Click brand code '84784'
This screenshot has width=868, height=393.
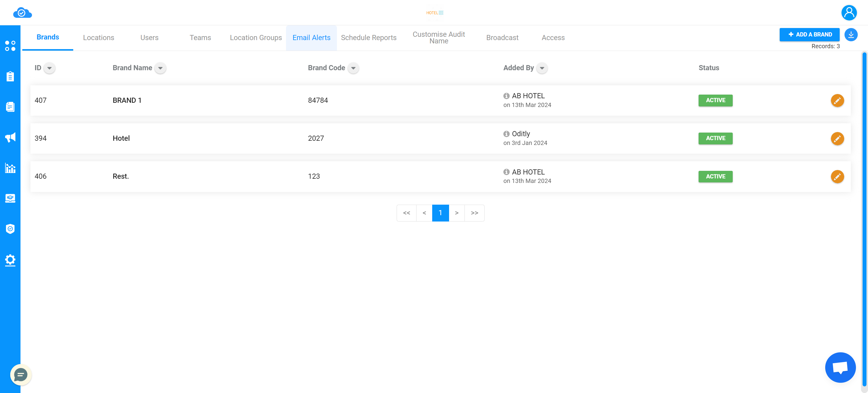(x=318, y=100)
